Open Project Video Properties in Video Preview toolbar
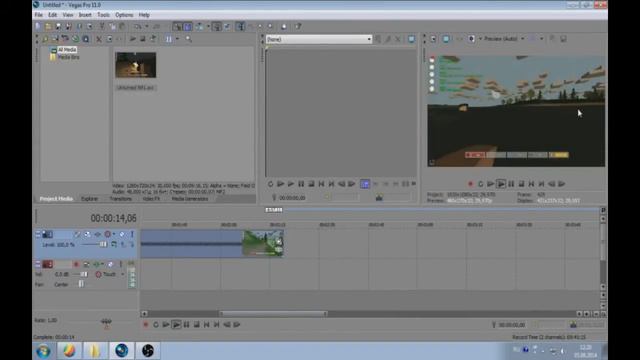The width and height of the screenshot is (640, 360). tap(433, 39)
